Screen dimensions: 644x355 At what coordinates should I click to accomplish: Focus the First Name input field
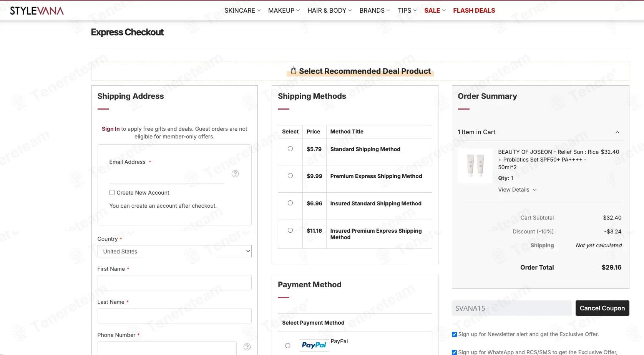[x=174, y=283]
